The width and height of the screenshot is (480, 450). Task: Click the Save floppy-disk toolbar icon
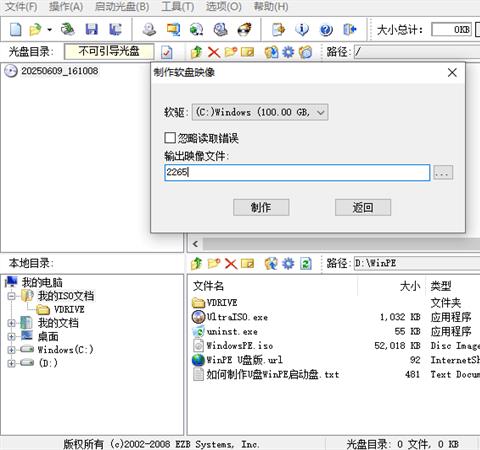(91, 30)
